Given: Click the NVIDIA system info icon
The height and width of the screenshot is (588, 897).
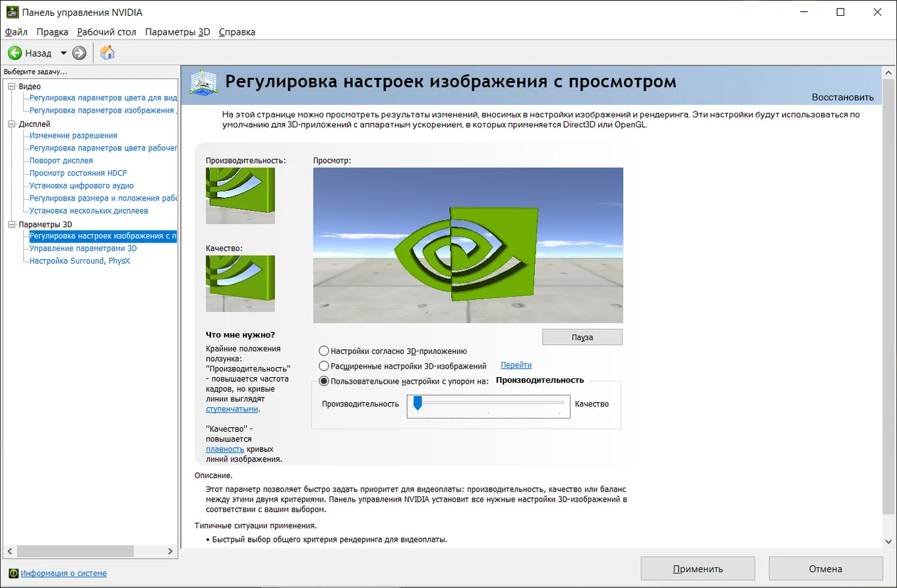Looking at the screenshot, I should pyautogui.click(x=13, y=573).
